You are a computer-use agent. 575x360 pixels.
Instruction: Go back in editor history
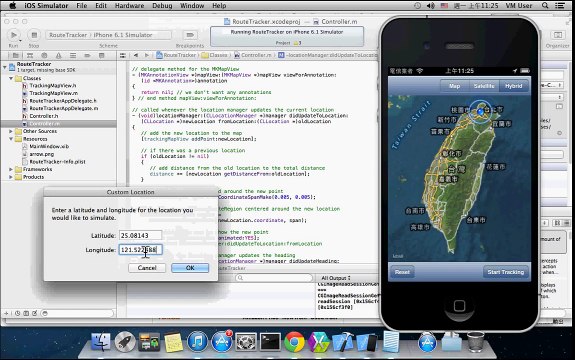(x=136, y=55)
